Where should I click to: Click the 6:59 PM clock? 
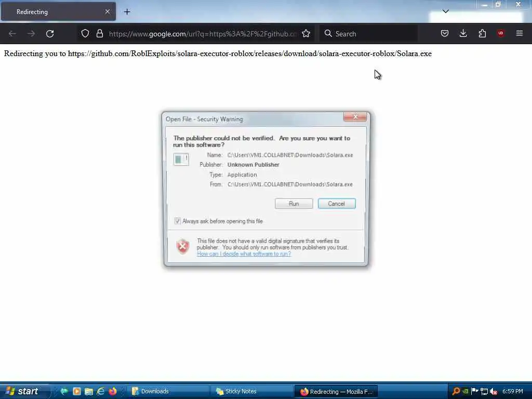click(513, 391)
